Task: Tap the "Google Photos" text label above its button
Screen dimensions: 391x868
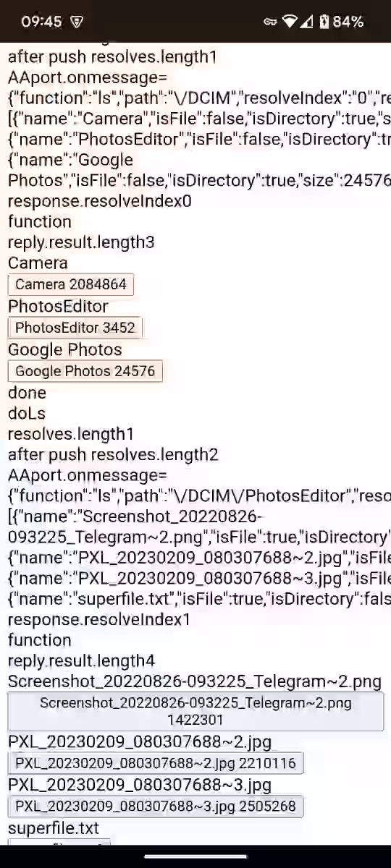Action: tap(65, 349)
